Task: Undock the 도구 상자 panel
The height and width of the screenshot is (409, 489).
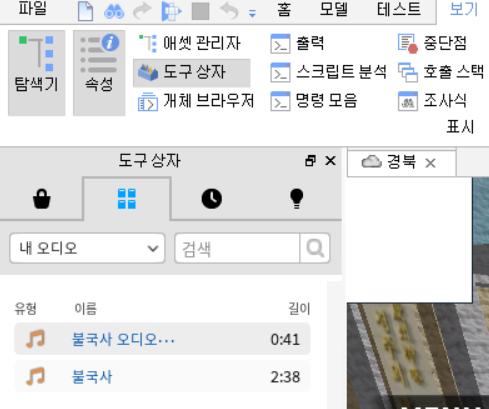Action: tap(310, 161)
